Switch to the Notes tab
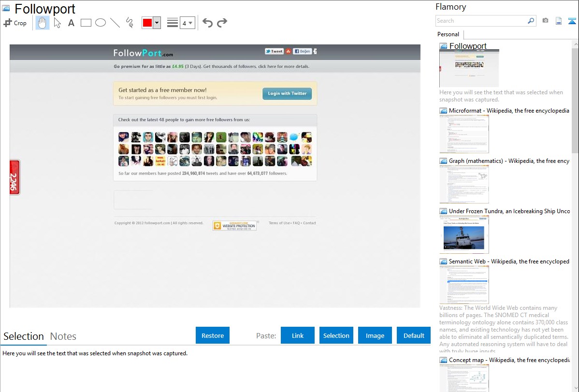 point(63,336)
